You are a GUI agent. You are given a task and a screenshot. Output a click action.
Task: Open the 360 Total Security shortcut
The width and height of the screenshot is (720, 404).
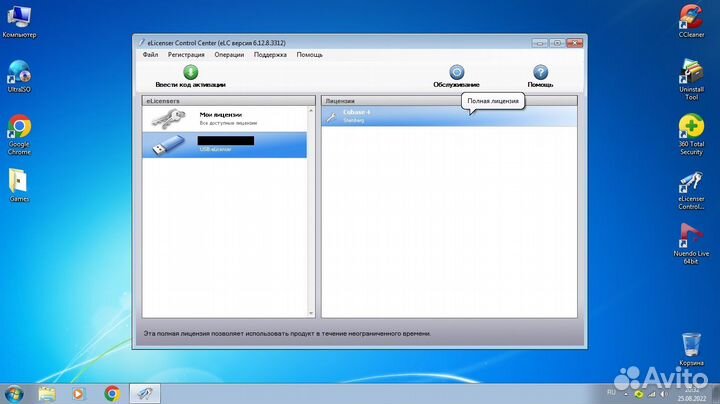691,135
